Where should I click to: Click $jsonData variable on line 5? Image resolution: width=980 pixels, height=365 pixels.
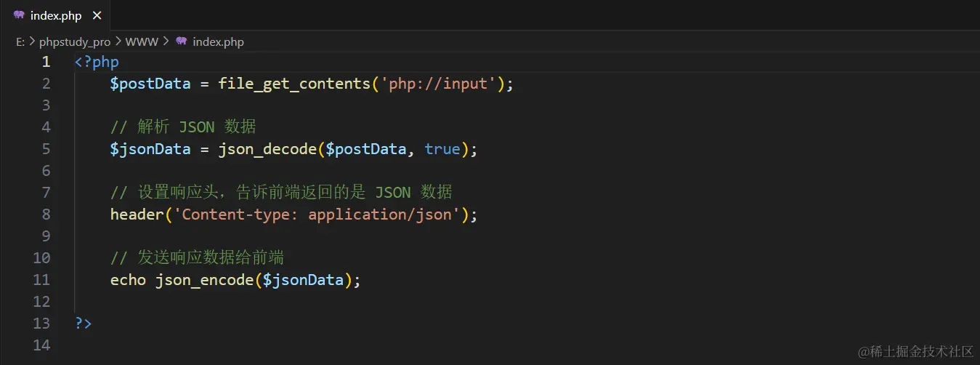[x=150, y=149]
